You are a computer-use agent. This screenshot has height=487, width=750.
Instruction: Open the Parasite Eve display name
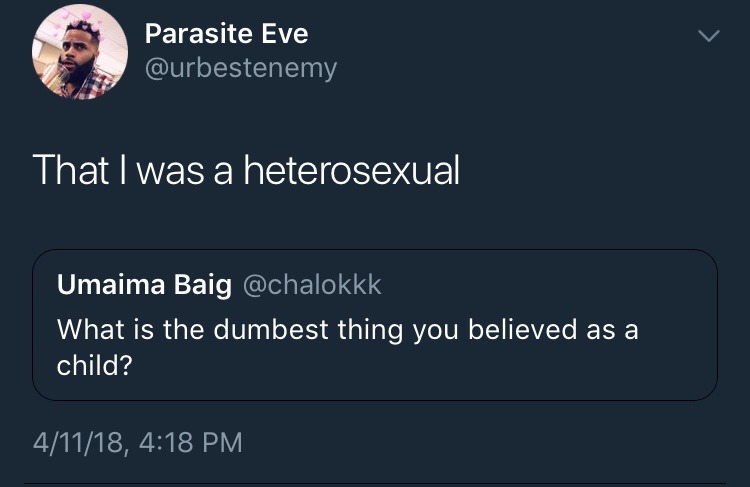[x=226, y=33]
